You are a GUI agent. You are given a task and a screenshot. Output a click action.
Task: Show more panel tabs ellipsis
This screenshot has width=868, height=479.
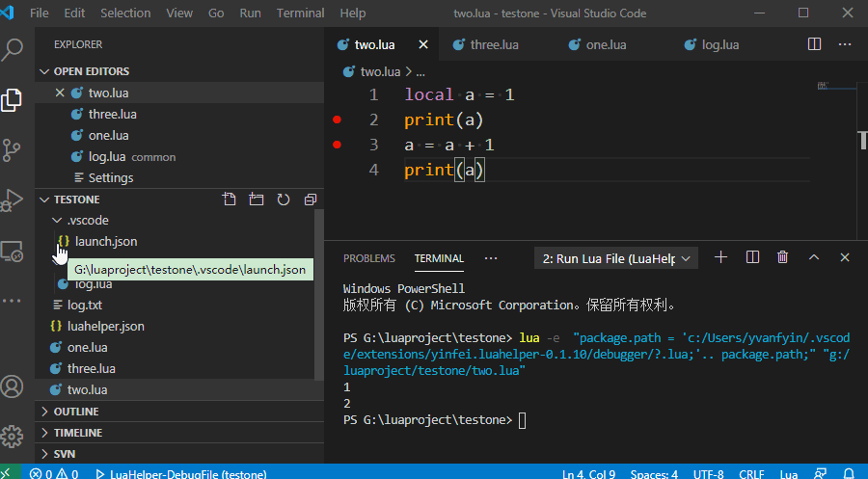pyautogui.click(x=491, y=258)
